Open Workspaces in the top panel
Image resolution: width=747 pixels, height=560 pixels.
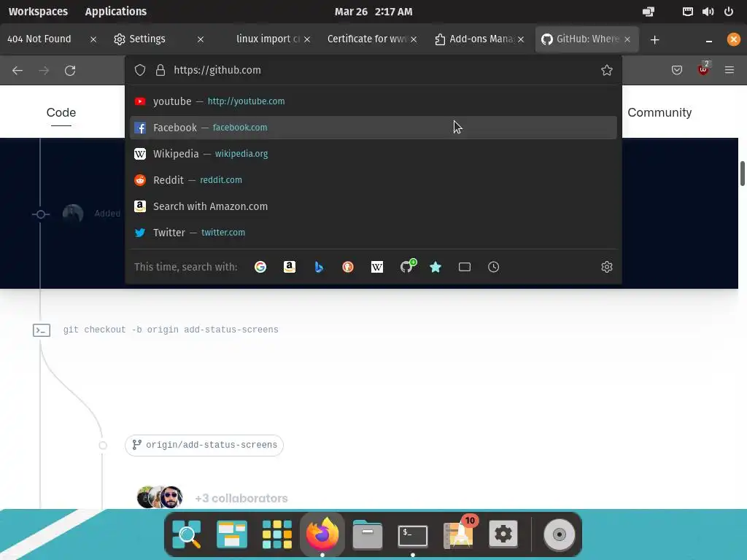tap(38, 12)
